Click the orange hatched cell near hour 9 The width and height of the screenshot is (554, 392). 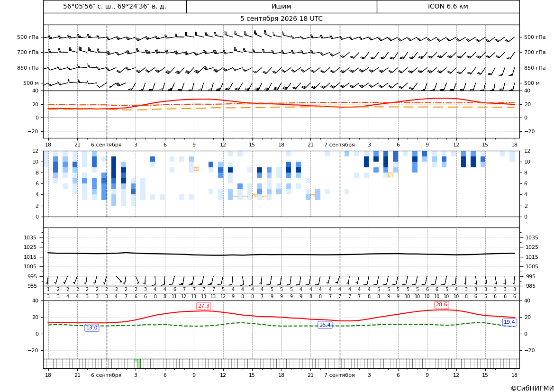[x=197, y=169]
